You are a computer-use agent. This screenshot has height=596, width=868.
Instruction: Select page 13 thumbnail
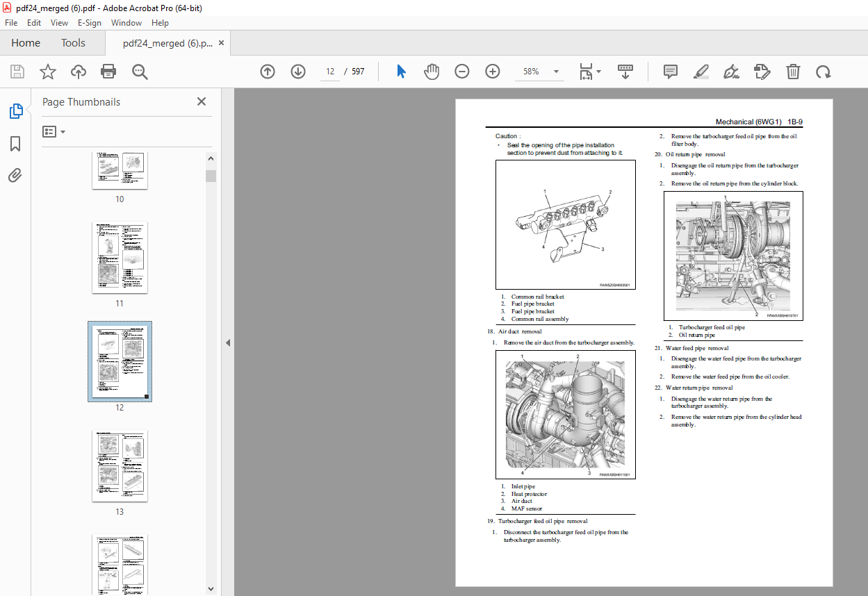[120, 465]
